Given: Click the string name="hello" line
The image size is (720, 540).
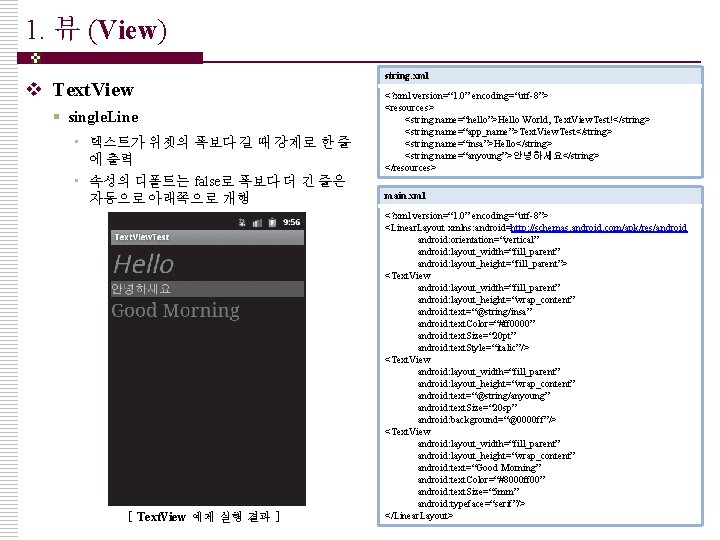Looking at the screenshot, I should 527,120.
